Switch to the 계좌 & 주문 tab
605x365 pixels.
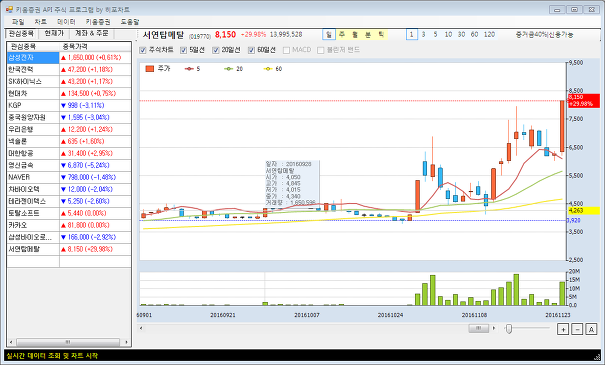coord(92,33)
